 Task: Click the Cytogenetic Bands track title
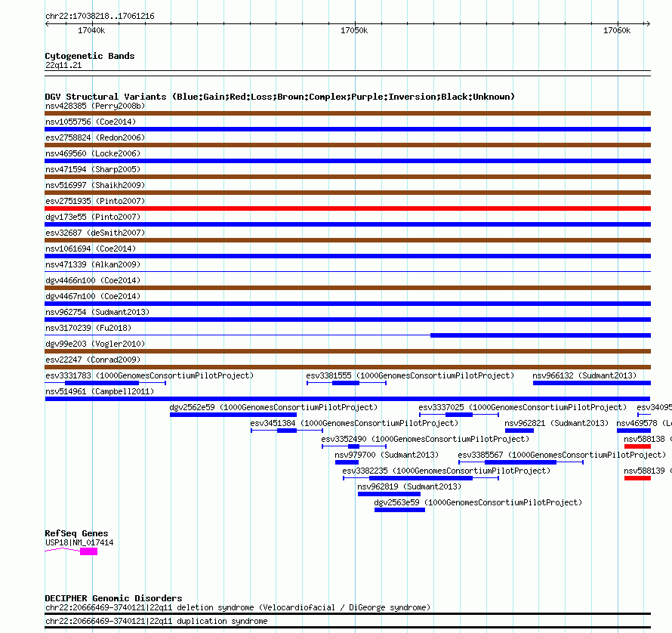pyautogui.click(x=90, y=56)
